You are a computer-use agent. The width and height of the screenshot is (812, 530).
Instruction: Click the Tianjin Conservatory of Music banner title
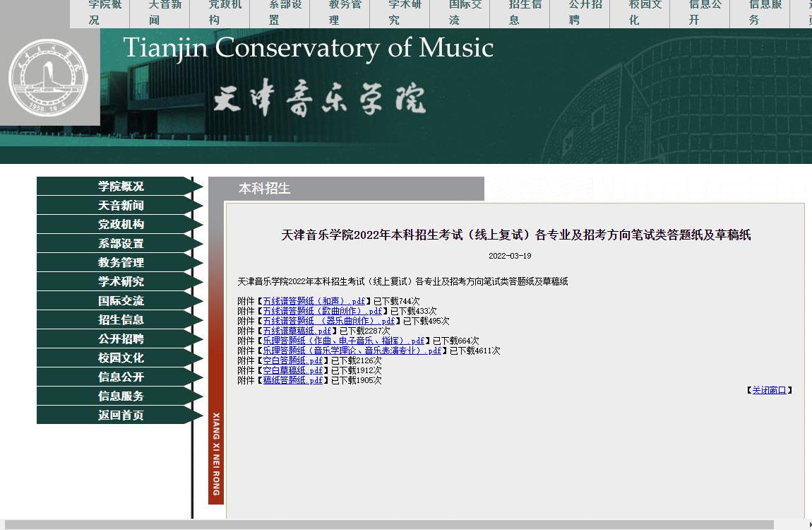click(x=308, y=48)
